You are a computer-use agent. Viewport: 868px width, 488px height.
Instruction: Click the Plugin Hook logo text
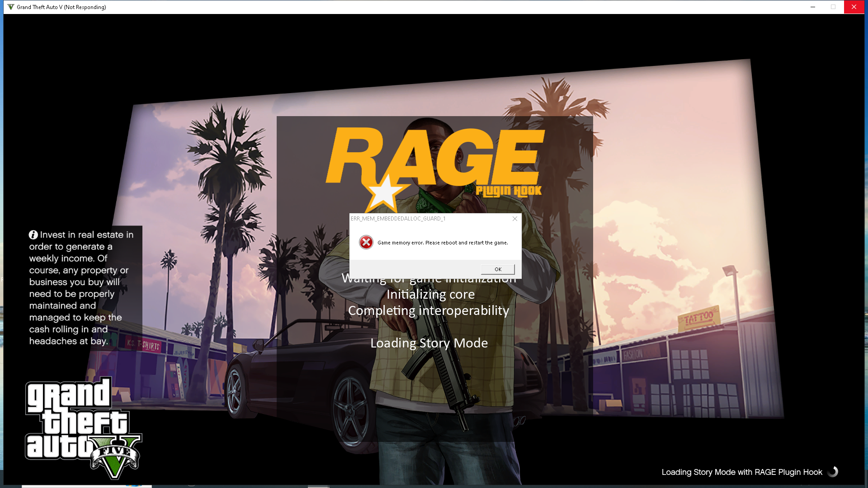509,191
